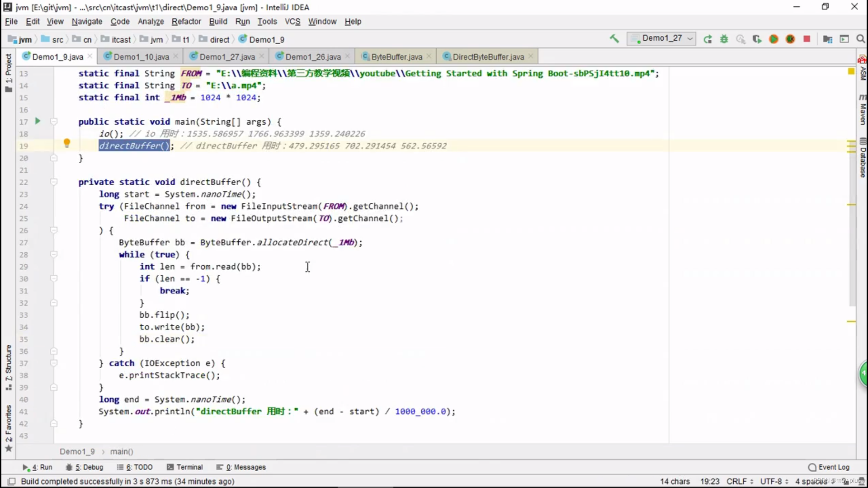Click fold end marker at line 42
This screenshot has height=488, width=868.
click(x=54, y=423)
